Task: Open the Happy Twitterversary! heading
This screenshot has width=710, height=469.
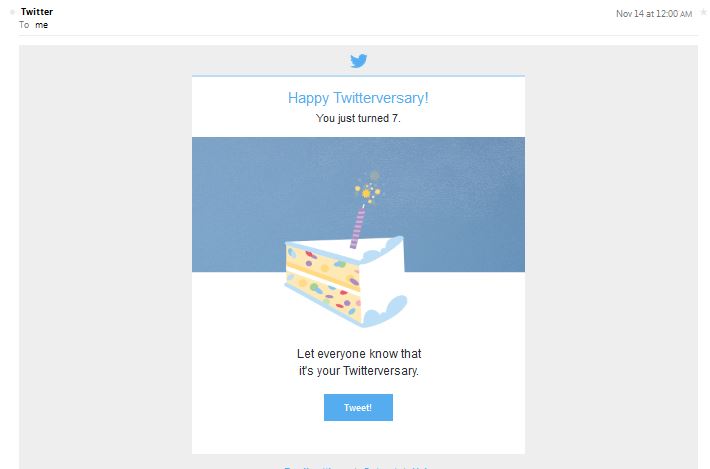Action: 358,98
